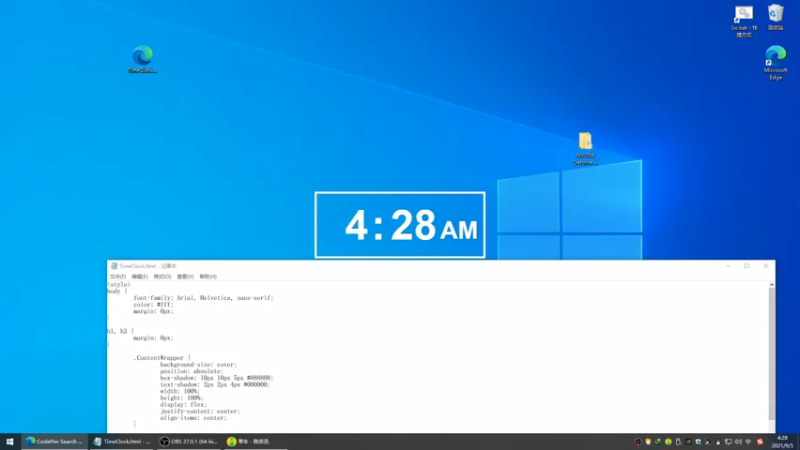The height and width of the screenshot is (450, 800).
Task: Open the Notepad 查看(V) menu
Action: point(185,277)
